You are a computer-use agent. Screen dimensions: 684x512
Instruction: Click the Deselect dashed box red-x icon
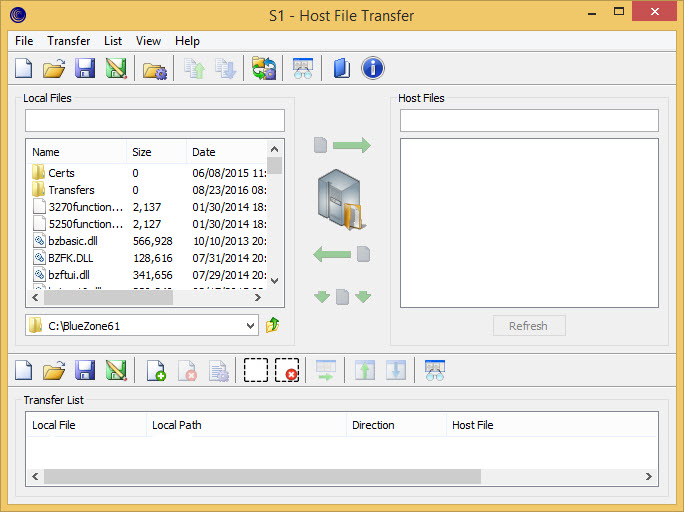(x=287, y=370)
